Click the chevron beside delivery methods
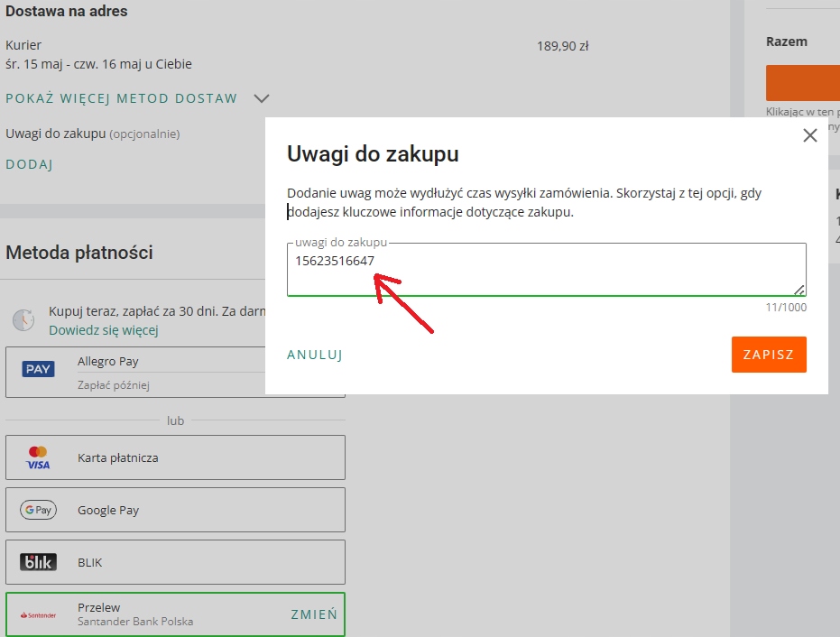Screen dimensions: 840x637 pyautogui.click(x=262, y=98)
